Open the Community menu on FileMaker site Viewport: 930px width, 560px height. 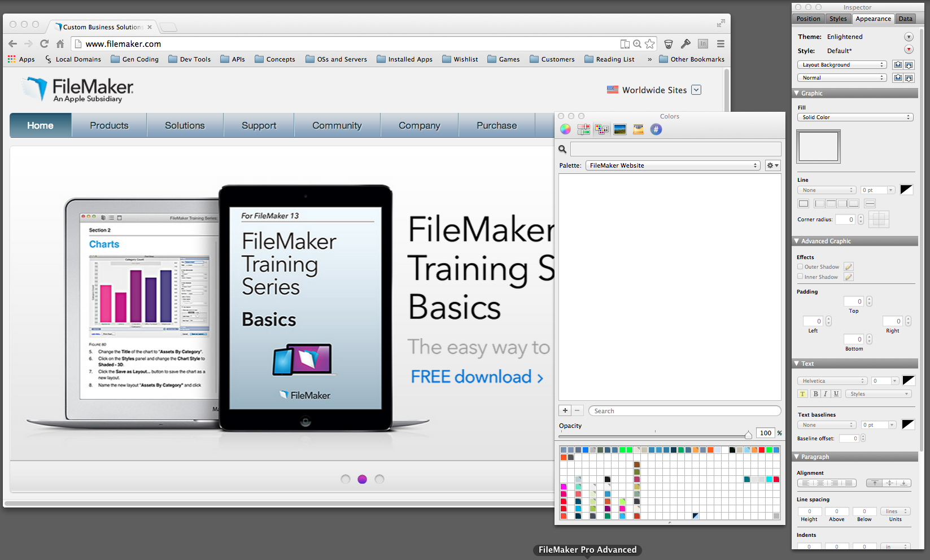(337, 125)
